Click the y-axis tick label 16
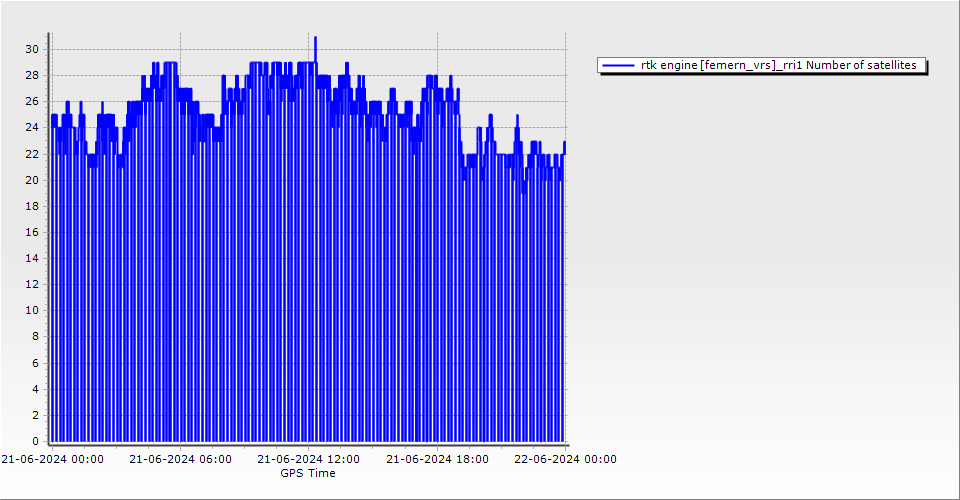This screenshot has height=500, width=960. tap(32, 232)
